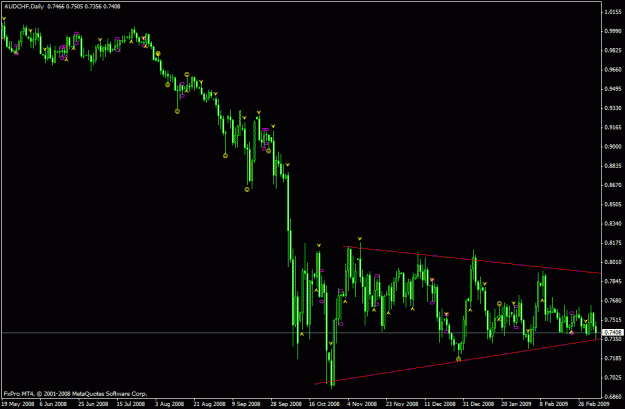
Task: Click the 0.7350 price axis label
Action: tap(613, 339)
